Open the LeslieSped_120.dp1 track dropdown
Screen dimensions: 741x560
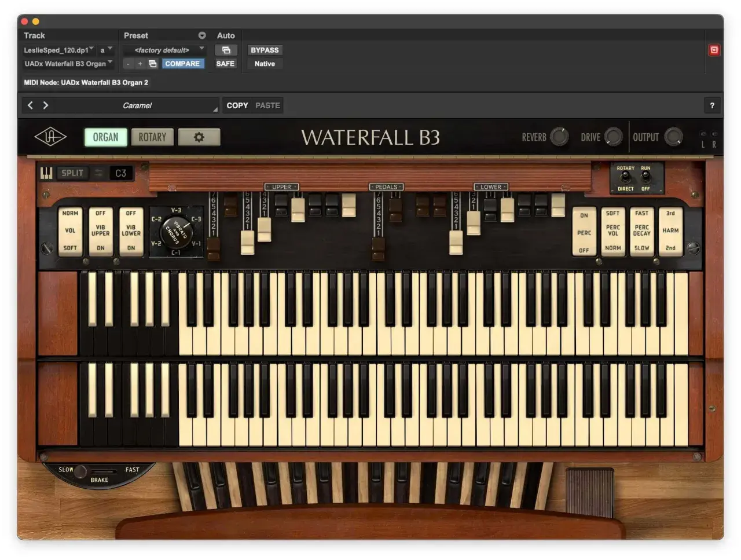(58, 50)
